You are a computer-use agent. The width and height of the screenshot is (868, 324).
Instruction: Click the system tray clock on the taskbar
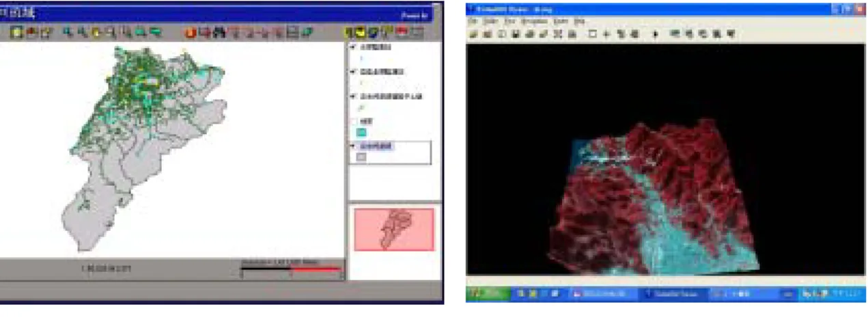coord(847,294)
